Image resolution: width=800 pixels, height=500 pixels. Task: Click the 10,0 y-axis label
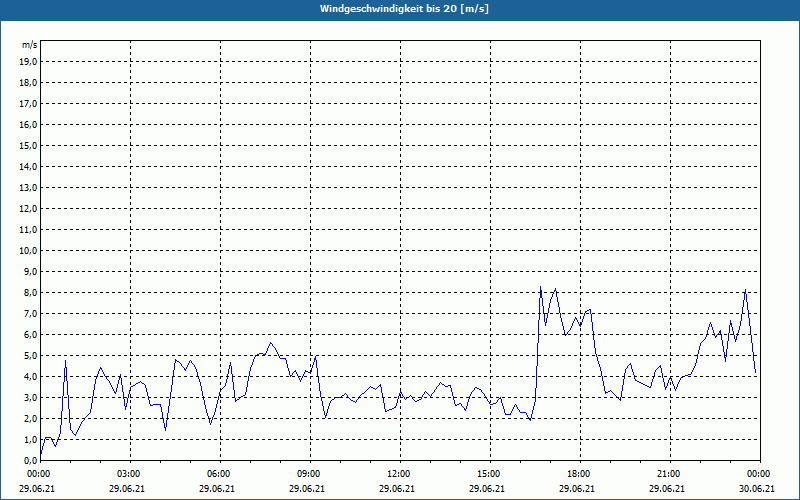coord(29,251)
